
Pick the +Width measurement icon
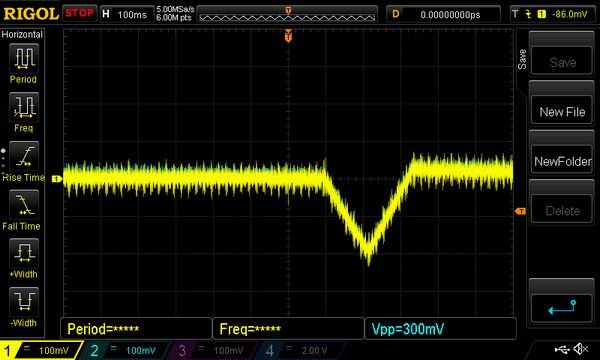click(24, 253)
